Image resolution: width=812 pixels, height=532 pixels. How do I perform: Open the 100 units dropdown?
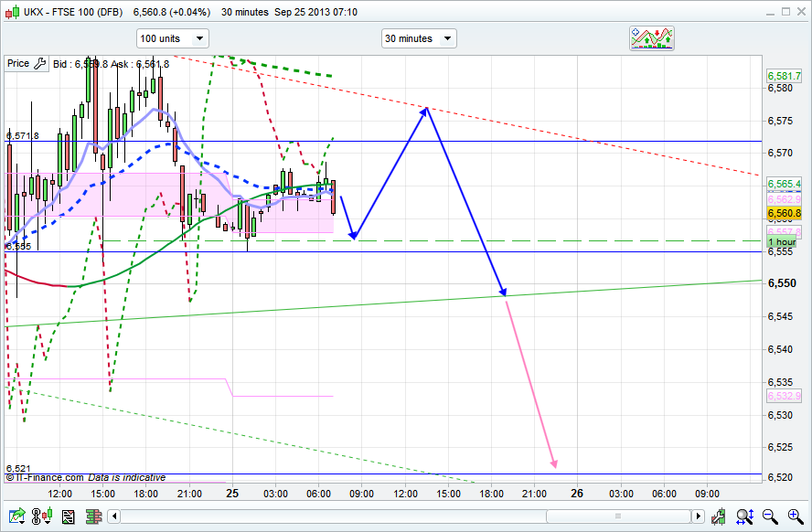[173, 38]
